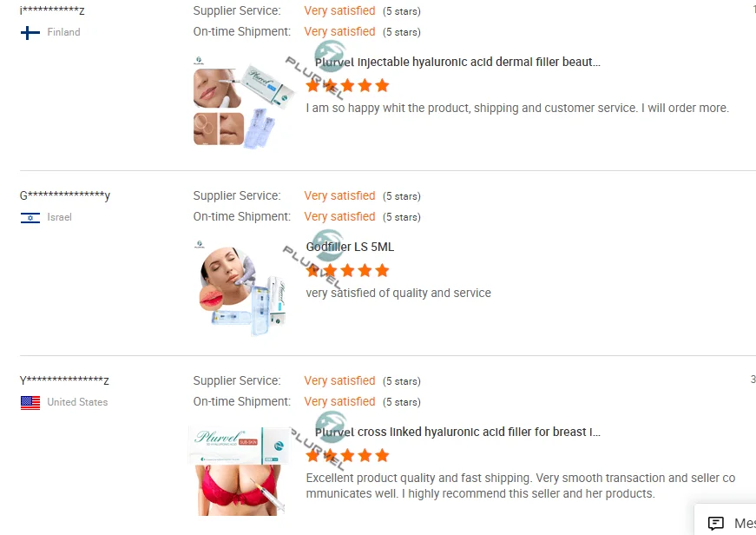Open the Godfiller LS 5ML product link
Screen dimensions: 756x535
click(350, 247)
